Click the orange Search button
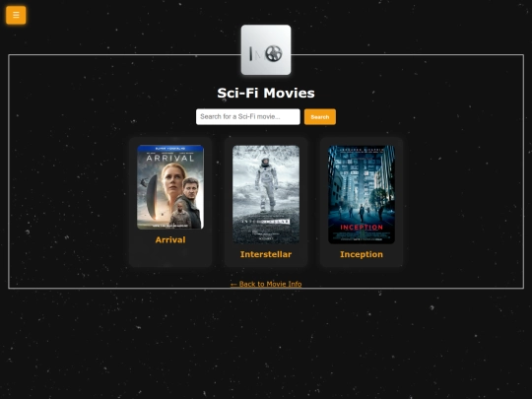532x399 pixels. coord(320,116)
